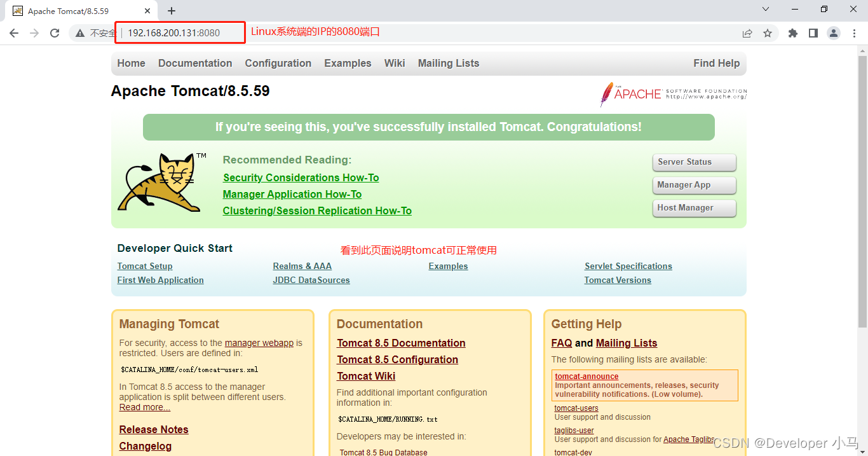
Task: Click the Host Manager button
Action: click(695, 208)
